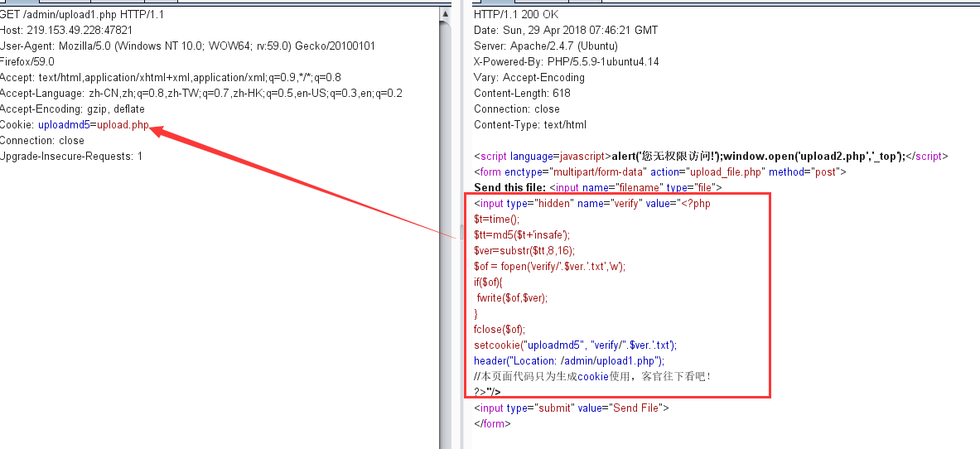Click the Chinese comment line mentioning cookie
Image resolution: width=980 pixels, height=449 pixels.
(x=592, y=376)
